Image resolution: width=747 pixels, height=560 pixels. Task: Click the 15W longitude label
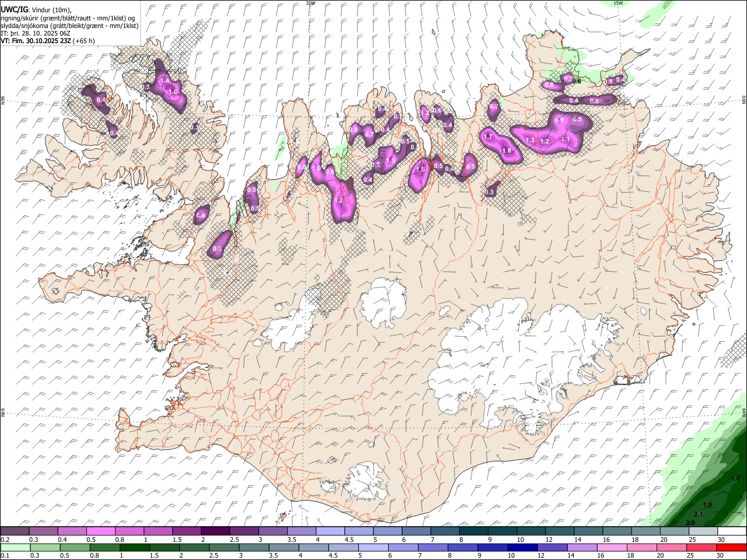pos(618,3)
